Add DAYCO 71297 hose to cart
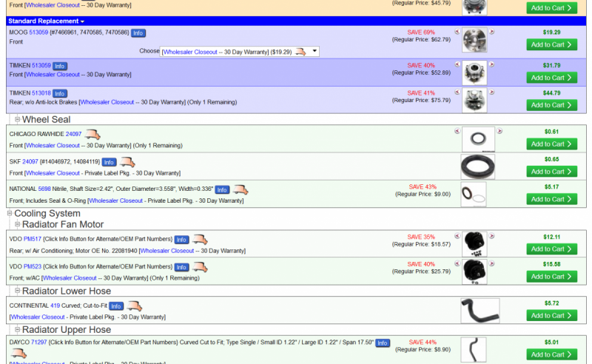 (551, 354)
